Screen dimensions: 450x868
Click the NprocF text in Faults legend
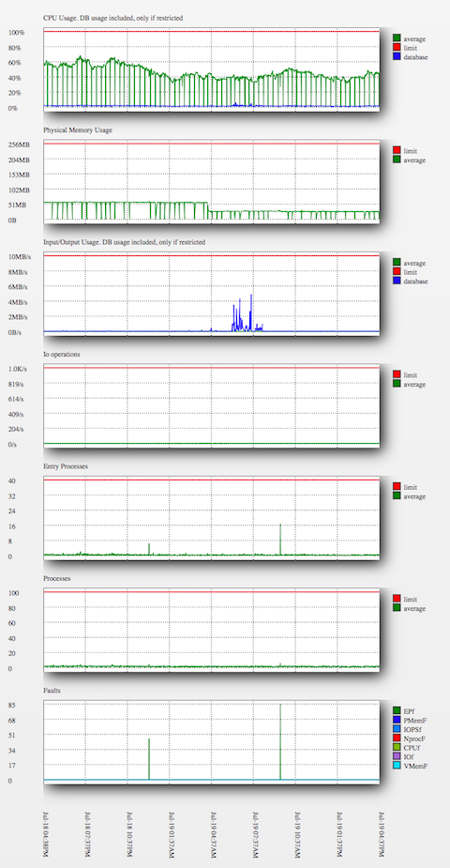(x=414, y=739)
